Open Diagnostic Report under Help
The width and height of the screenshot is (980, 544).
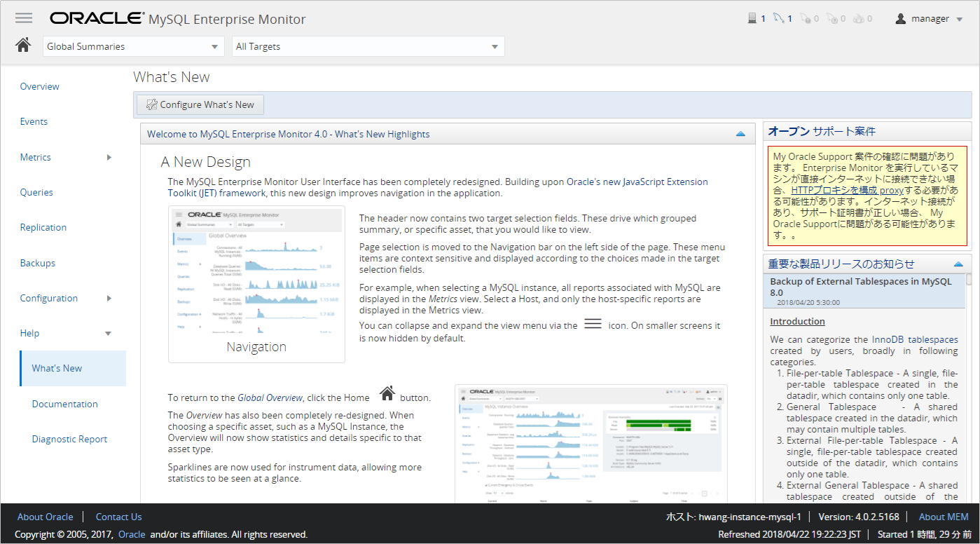[x=70, y=440]
